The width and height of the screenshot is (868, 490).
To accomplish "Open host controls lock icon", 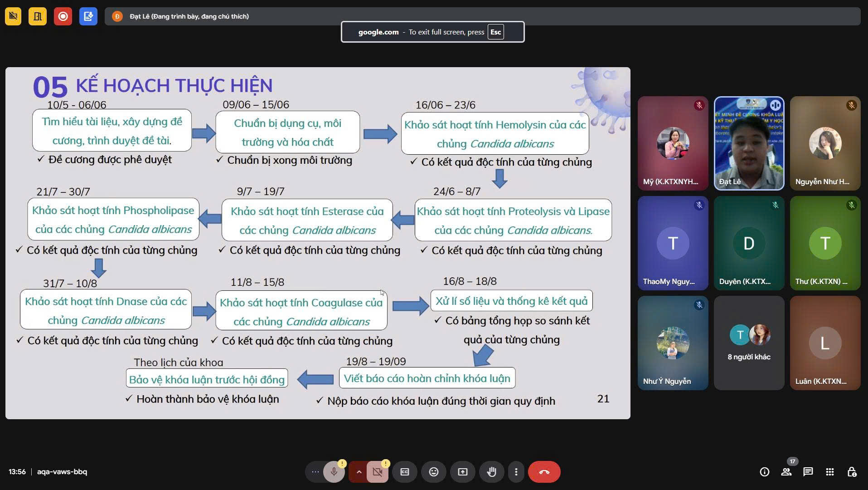I will (852, 472).
